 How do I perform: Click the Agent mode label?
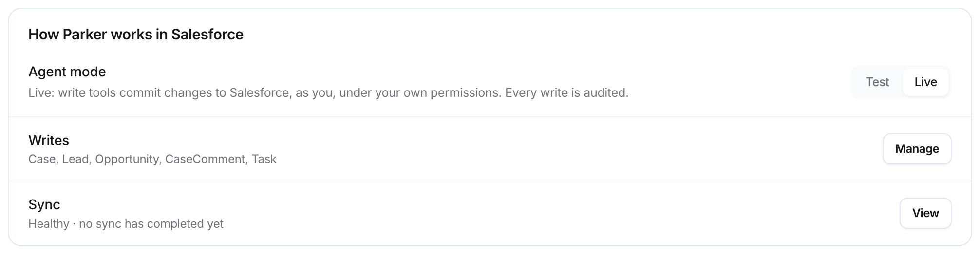pos(67,72)
